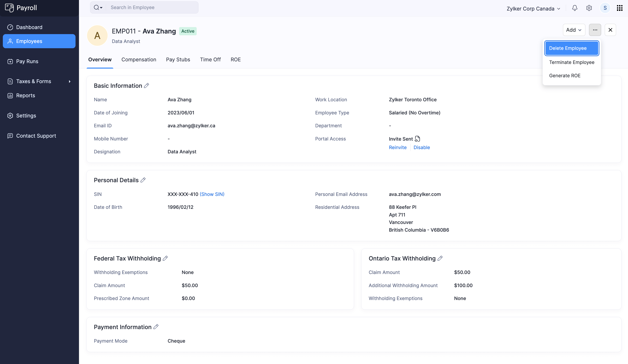Open the Add button dropdown

click(574, 30)
